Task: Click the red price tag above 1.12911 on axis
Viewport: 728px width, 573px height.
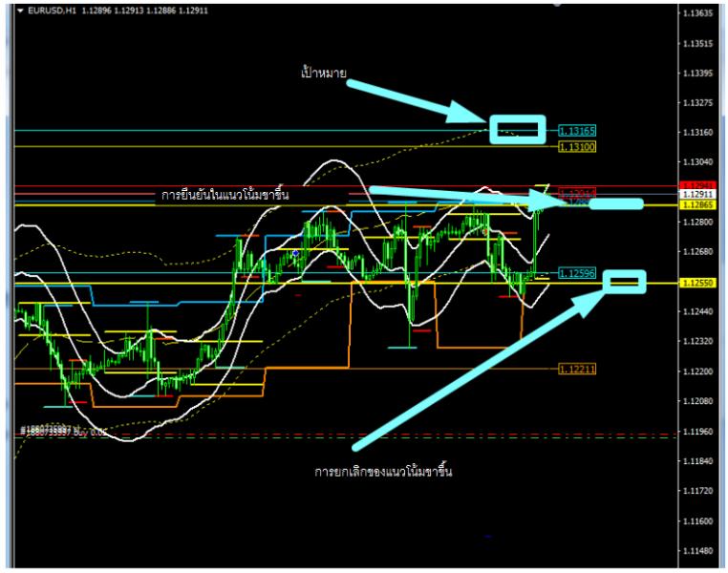Action: 697,186
